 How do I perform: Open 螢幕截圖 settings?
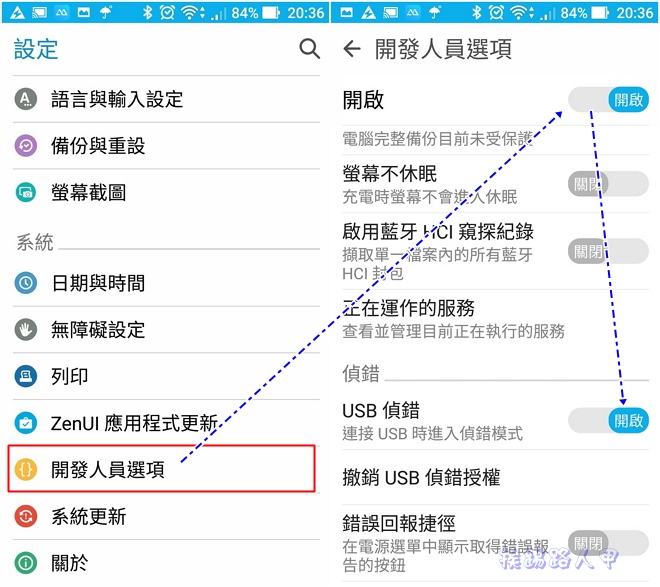pos(166,192)
